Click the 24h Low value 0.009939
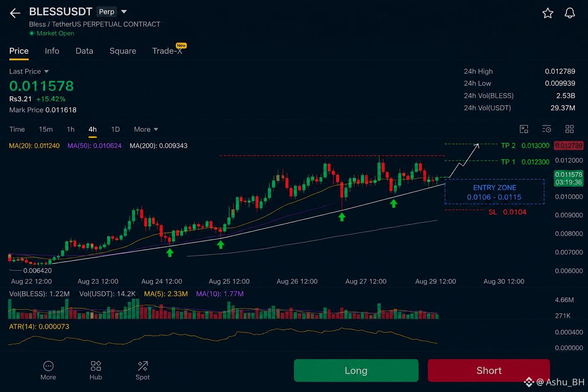588x392 pixels. tap(560, 83)
